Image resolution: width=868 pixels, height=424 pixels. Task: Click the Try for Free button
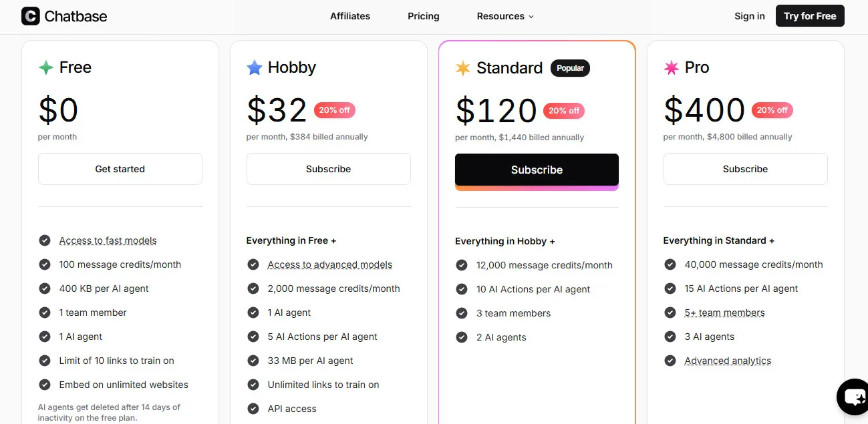pos(810,15)
